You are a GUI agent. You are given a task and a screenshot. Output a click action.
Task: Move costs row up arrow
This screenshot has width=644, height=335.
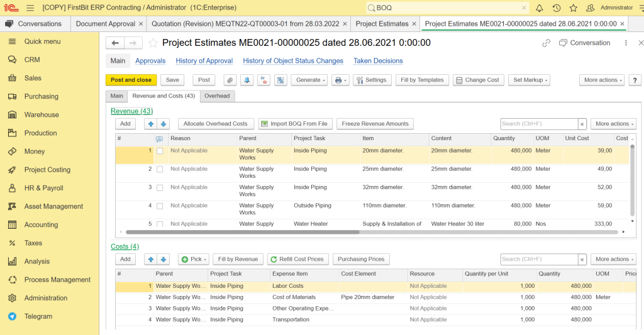pos(151,259)
